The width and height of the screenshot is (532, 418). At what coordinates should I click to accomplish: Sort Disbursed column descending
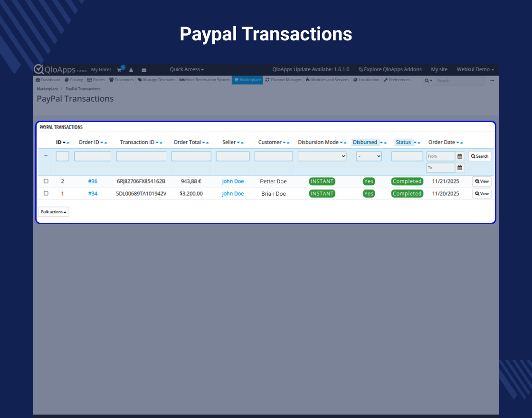381,142
